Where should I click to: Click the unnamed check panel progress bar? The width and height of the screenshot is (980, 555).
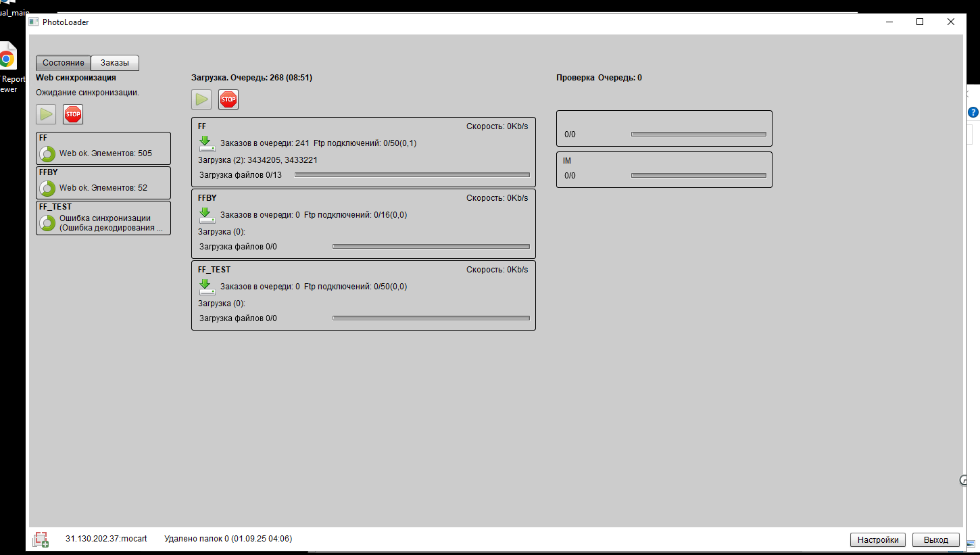coord(699,135)
